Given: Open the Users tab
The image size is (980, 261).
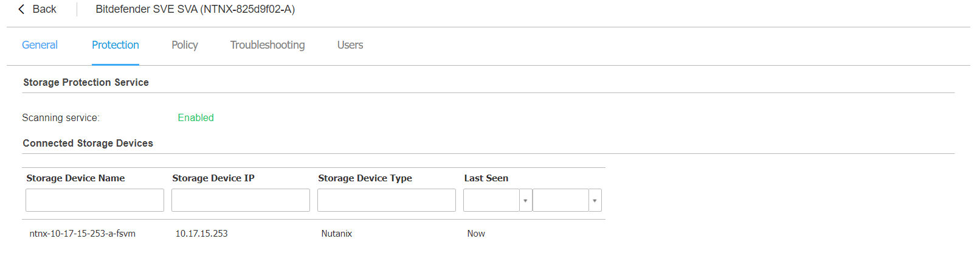Looking at the screenshot, I should (x=350, y=45).
